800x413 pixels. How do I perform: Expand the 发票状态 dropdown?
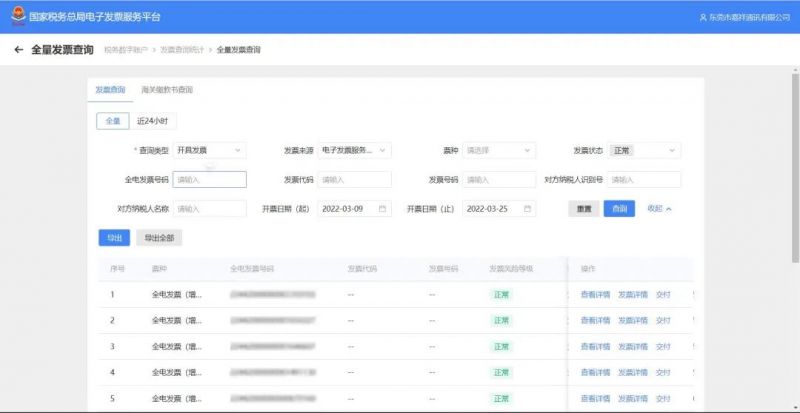[x=644, y=150]
